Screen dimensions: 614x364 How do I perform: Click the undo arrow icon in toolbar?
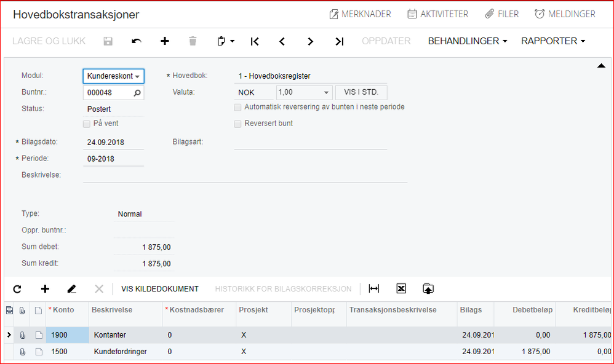click(136, 41)
